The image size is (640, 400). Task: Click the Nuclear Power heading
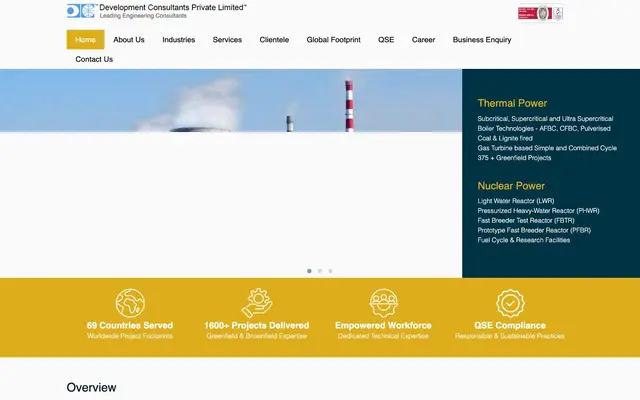(x=511, y=186)
